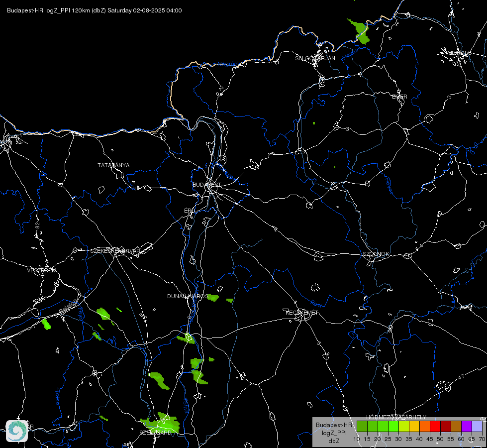Viewport: 487px width, 448px height.
Task: Click the bright red 45–50 dBZ swatch
Action: tap(435, 426)
